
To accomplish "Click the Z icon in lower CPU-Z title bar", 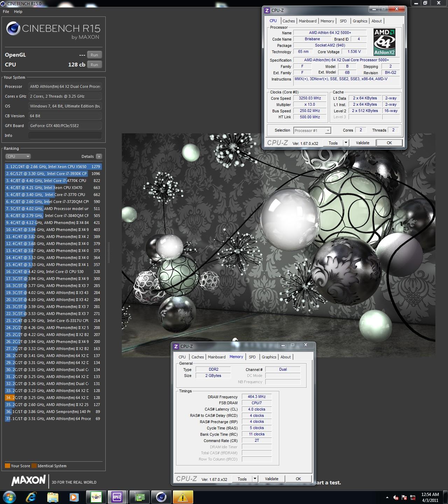I will (x=176, y=346).
